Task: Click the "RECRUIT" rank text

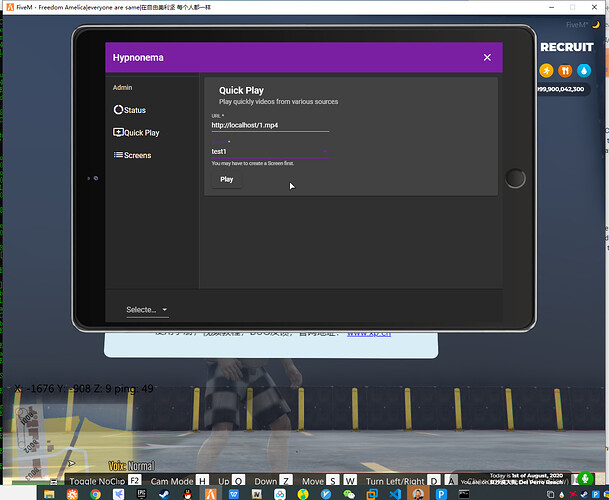Action: tap(567, 47)
